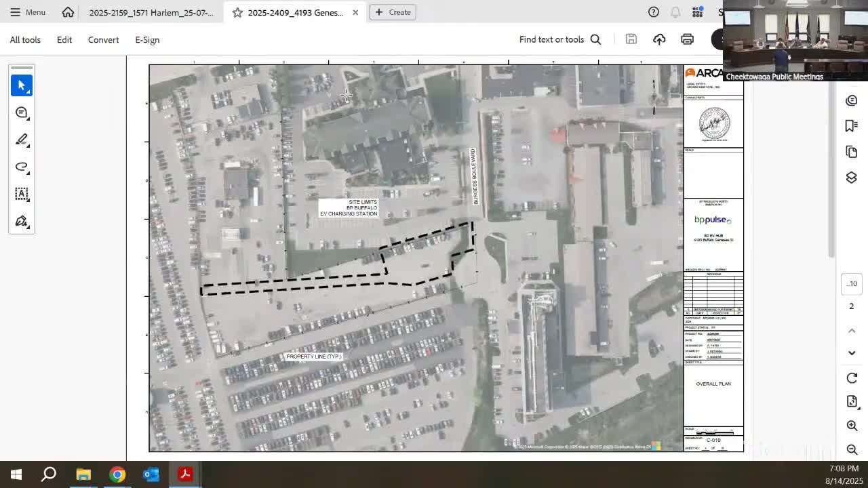Viewport: 868px width, 488px height.
Task: Zoom out using the magnifier minus
Action: 852,449
